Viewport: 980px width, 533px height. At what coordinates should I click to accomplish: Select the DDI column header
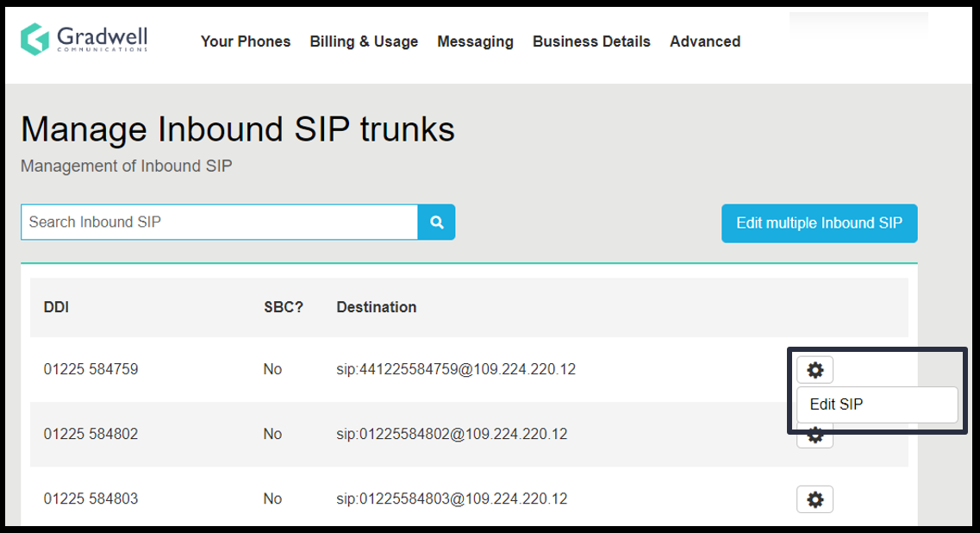(x=56, y=307)
